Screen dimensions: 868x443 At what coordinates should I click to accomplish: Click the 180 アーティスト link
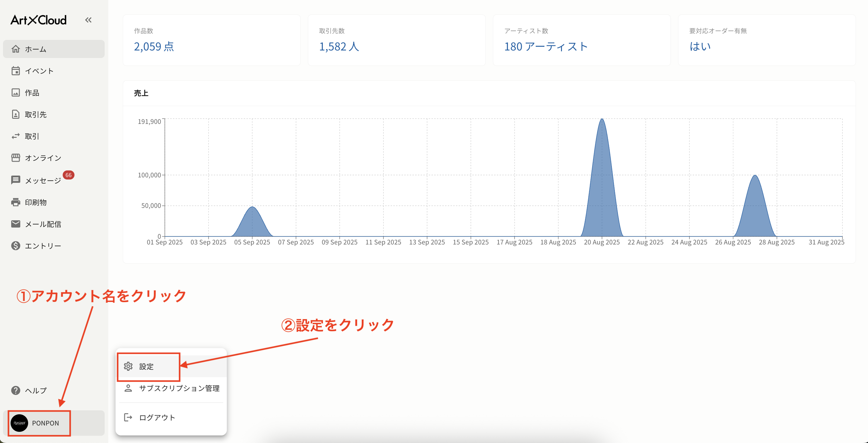tap(546, 47)
